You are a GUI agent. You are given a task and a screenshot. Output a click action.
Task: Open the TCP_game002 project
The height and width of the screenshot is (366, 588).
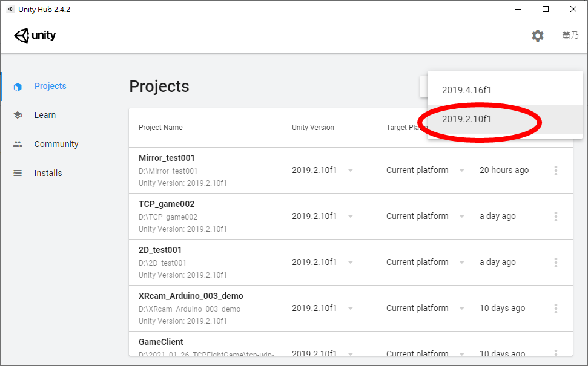[x=167, y=204]
